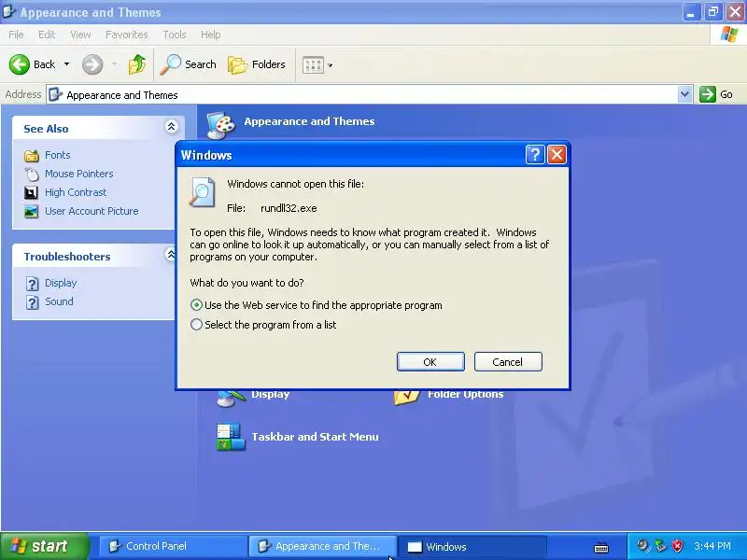
Task: Click the disabled Forward arrow icon
Action: tap(92, 64)
